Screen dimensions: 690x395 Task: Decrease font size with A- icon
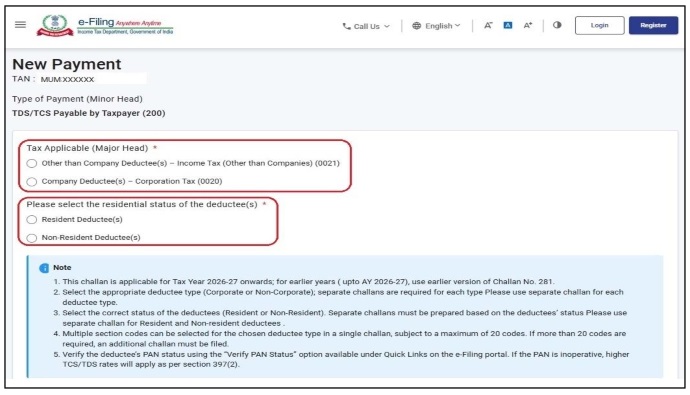pos(488,26)
